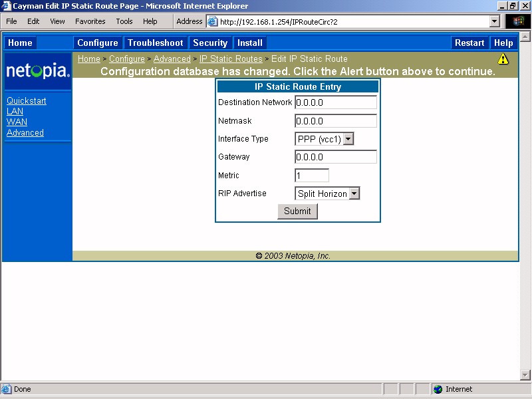Open the Favorites menu
The height and width of the screenshot is (399, 532).
(x=90, y=21)
